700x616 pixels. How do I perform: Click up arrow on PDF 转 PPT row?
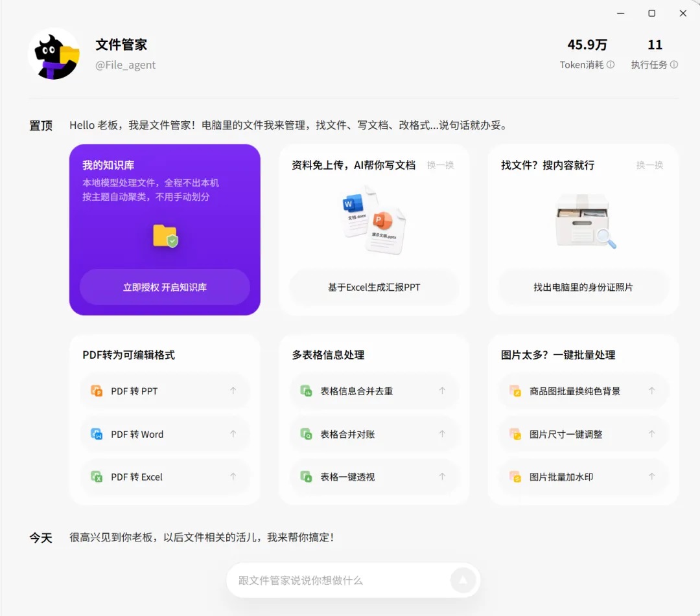(233, 391)
